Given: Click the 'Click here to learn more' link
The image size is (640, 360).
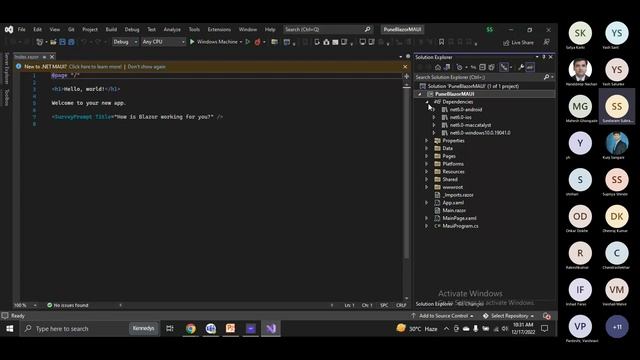Looking at the screenshot, I should (x=95, y=67).
